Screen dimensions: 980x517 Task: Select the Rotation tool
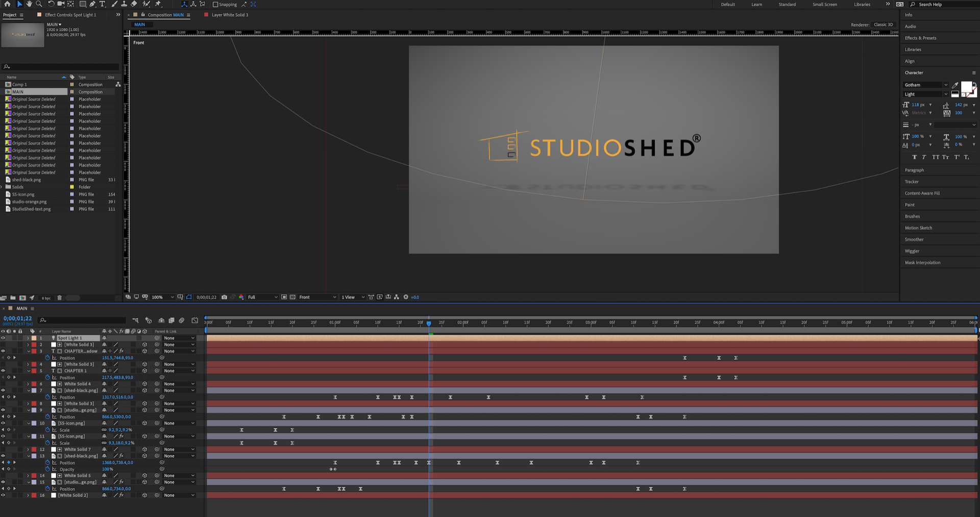[51, 4]
